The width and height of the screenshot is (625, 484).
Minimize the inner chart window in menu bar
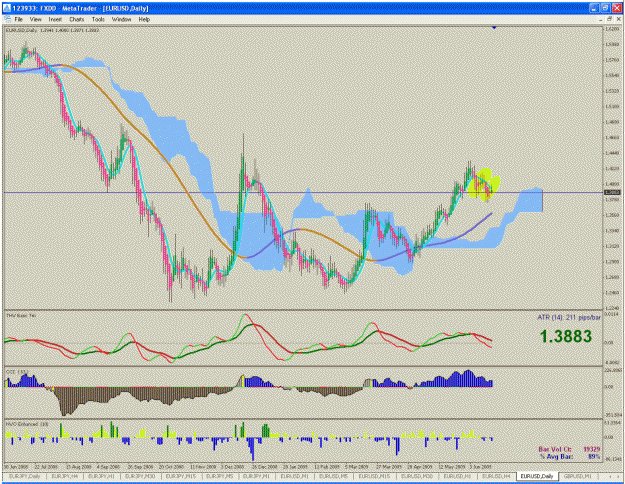(x=601, y=19)
